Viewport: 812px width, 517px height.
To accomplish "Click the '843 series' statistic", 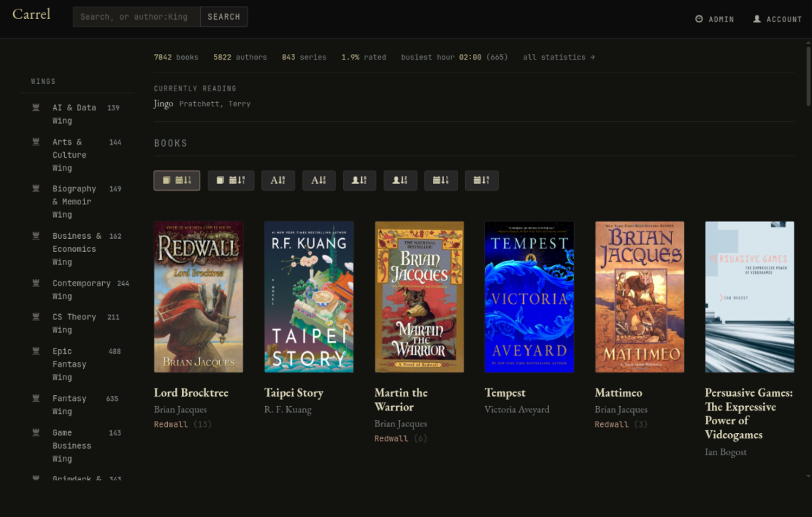I will pos(304,58).
